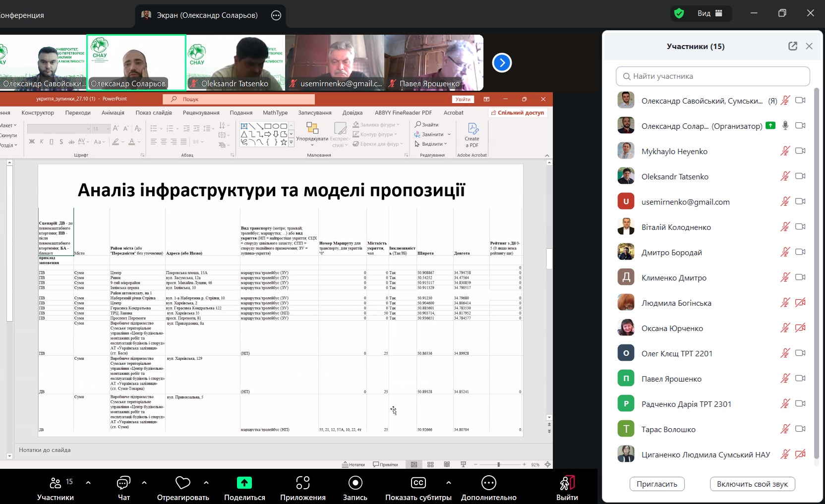Screen dimensions: 825x504
Task: Click the participant search field
Action: point(713,76)
